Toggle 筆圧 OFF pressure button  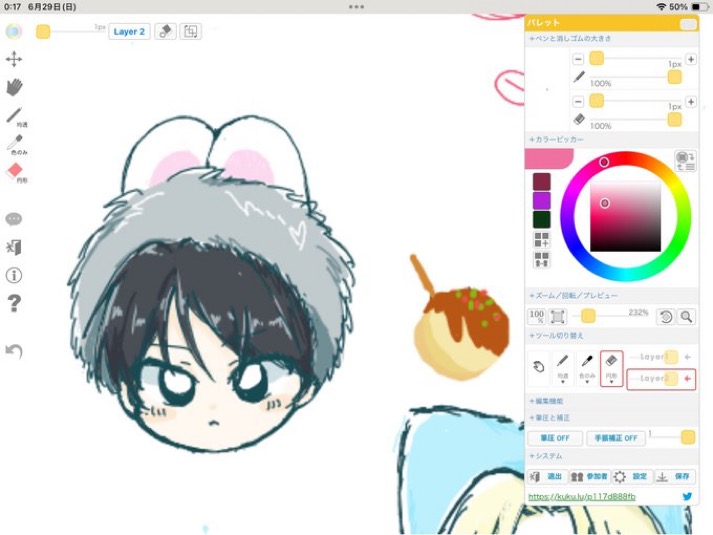click(x=555, y=438)
